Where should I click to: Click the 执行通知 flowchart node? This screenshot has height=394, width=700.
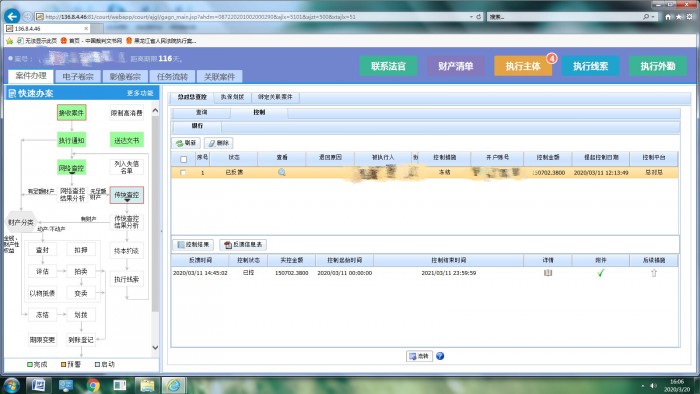point(71,141)
